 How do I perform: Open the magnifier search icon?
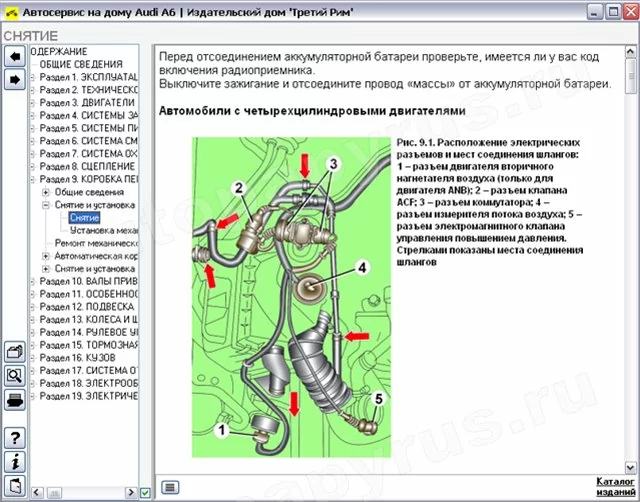point(15,375)
